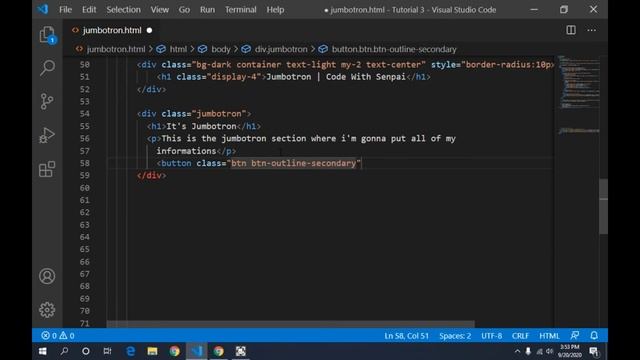Launch Microsoft Edge from the taskbar
Screen dimensions: 640x360
131,351
